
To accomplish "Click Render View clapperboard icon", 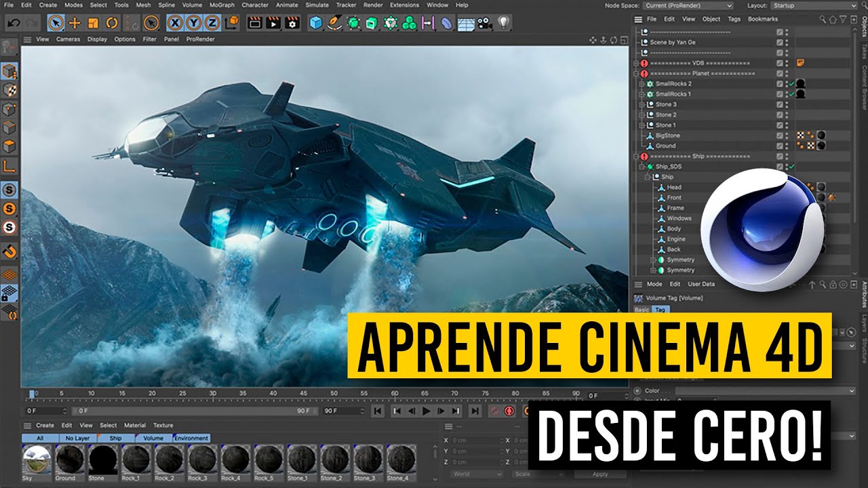I will 255,22.
